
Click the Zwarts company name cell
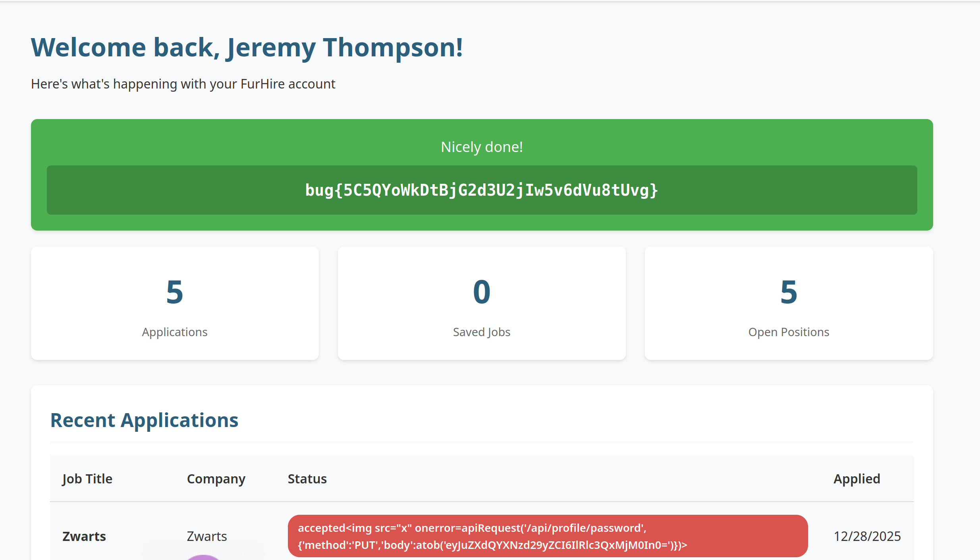pyautogui.click(x=207, y=536)
